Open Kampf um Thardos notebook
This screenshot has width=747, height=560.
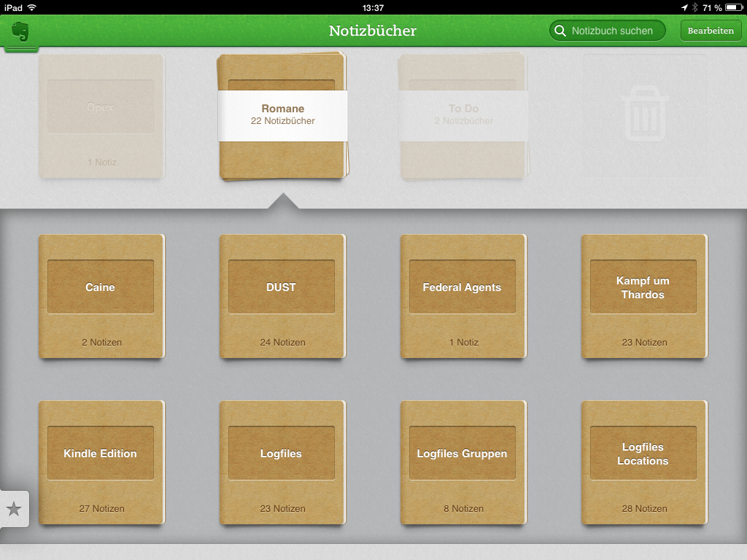point(643,296)
